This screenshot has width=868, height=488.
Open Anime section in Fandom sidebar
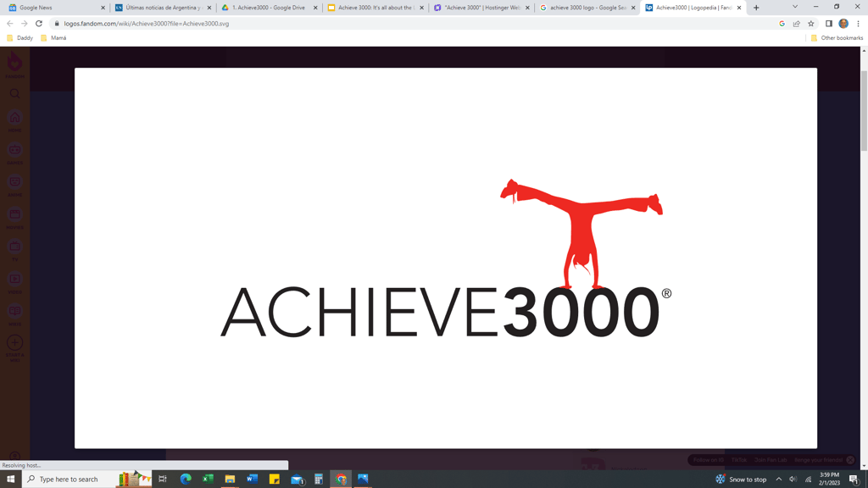tap(15, 186)
